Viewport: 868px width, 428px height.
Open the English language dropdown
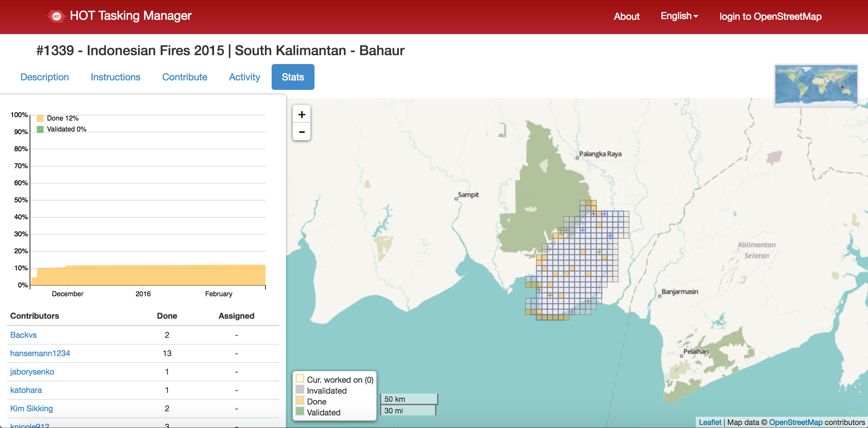[x=679, y=16]
